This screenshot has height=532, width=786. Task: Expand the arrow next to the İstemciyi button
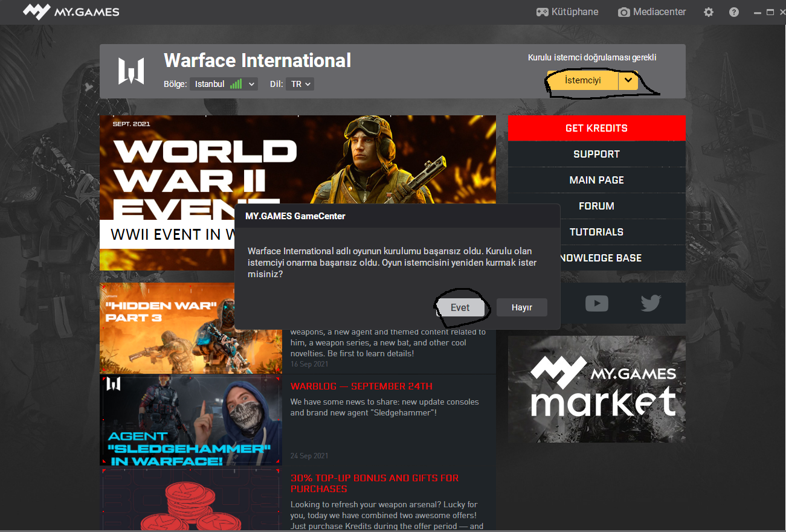click(628, 80)
